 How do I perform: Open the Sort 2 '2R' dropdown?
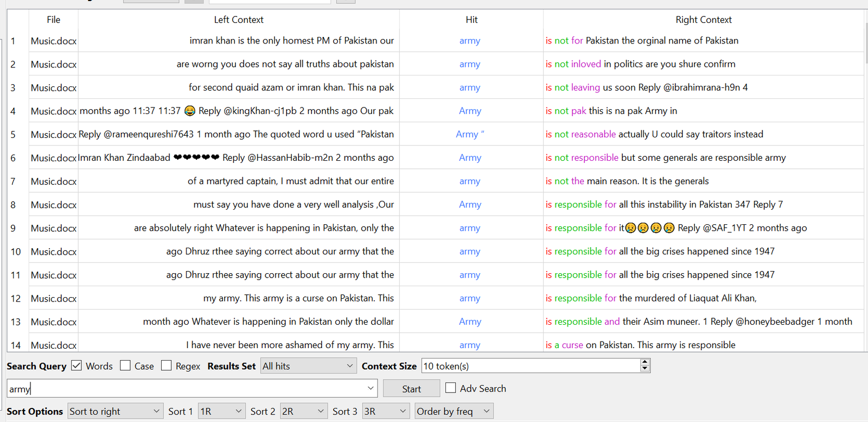pos(304,411)
